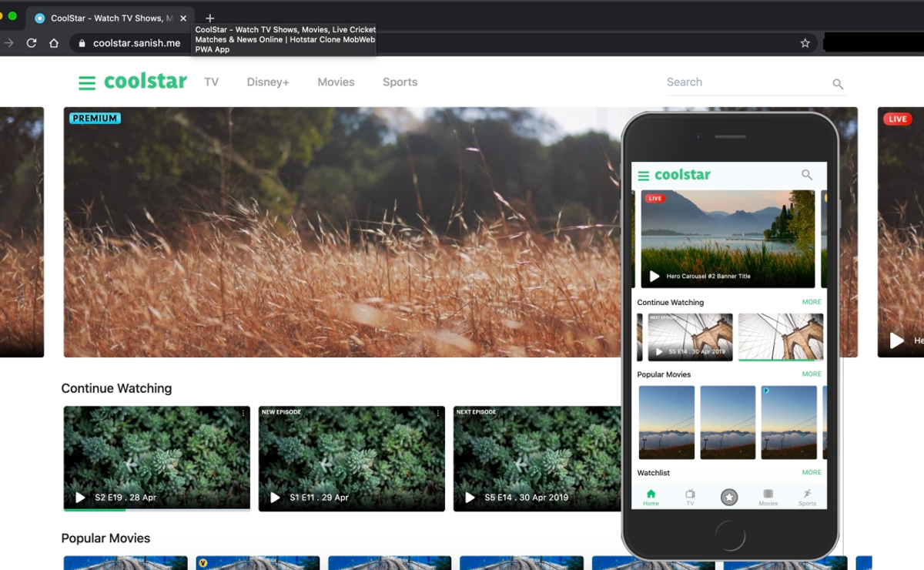Tap progress bar under phone's second bridge card
This screenshot has height=570, width=924.
781,360
